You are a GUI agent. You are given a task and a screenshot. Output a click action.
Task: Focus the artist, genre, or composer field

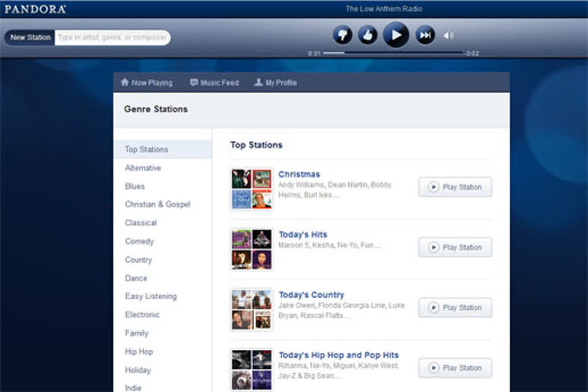[x=112, y=37]
